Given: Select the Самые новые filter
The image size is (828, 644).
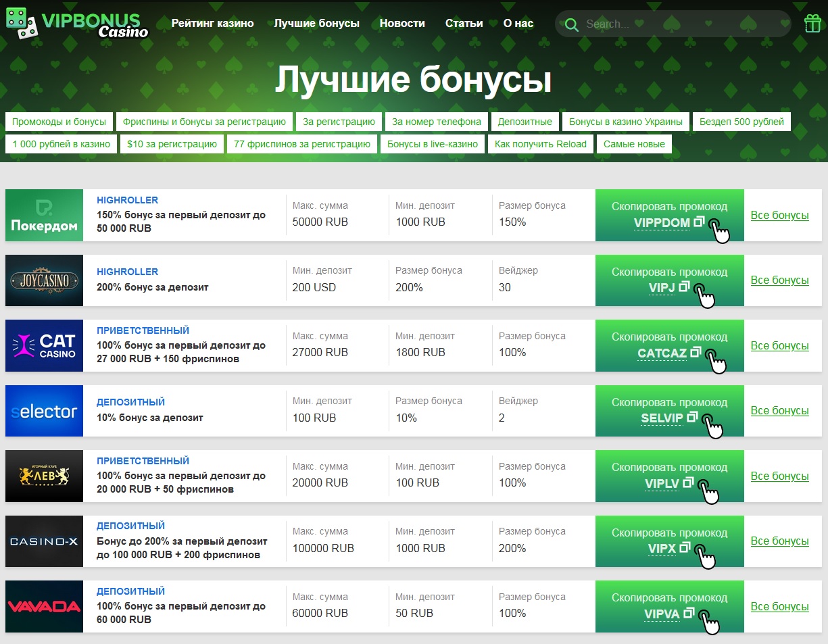Looking at the screenshot, I should [x=634, y=144].
